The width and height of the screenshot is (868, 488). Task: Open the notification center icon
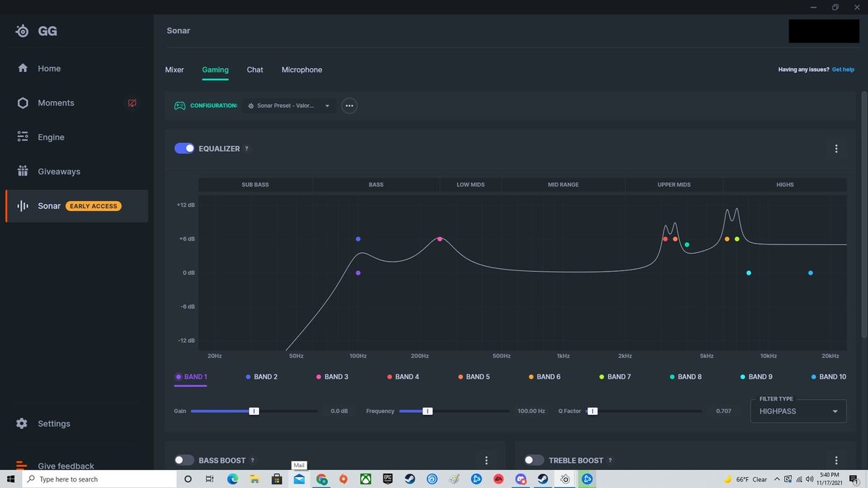[854, 479]
